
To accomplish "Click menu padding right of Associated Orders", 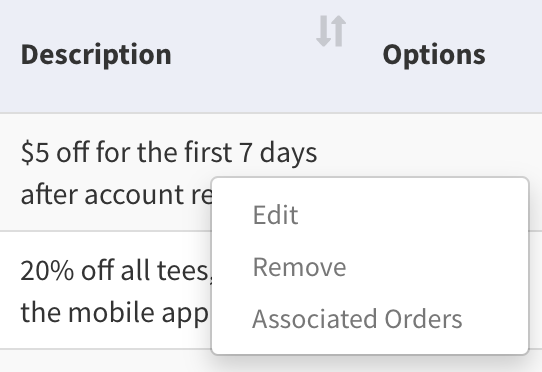I will [x=495, y=319].
